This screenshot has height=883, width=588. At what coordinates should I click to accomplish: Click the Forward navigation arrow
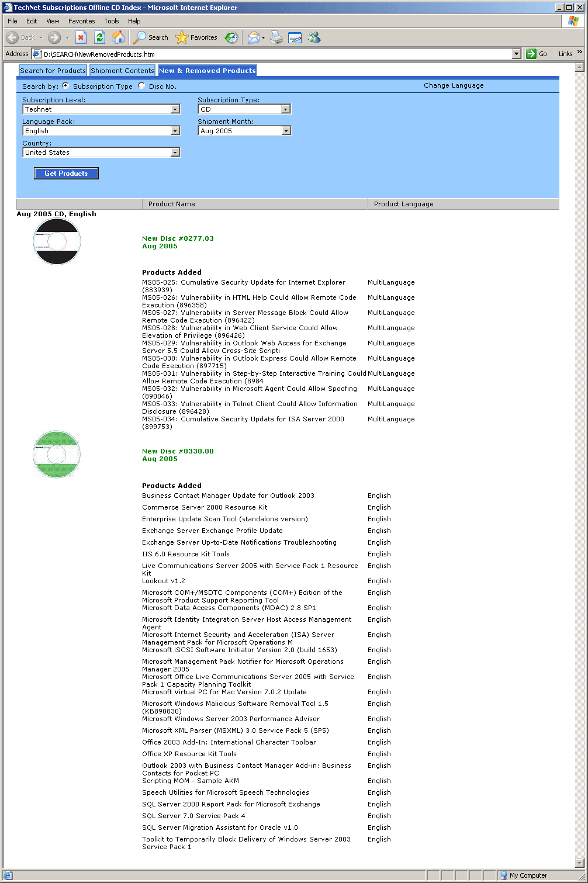pos(54,37)
